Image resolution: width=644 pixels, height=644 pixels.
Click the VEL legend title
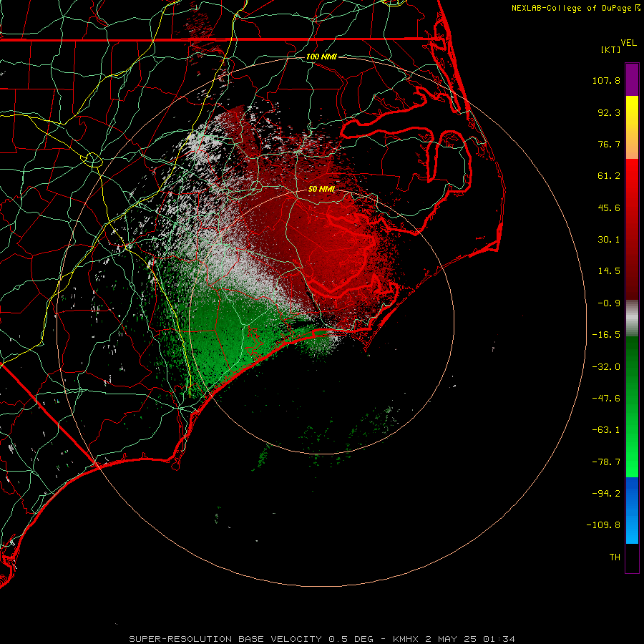pos(628,43)
